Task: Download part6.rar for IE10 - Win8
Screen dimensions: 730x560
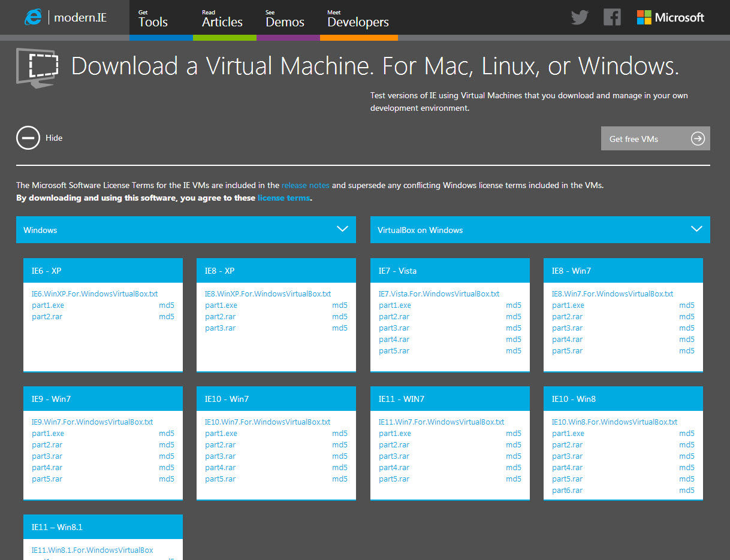Action: (x=567, y=490)
